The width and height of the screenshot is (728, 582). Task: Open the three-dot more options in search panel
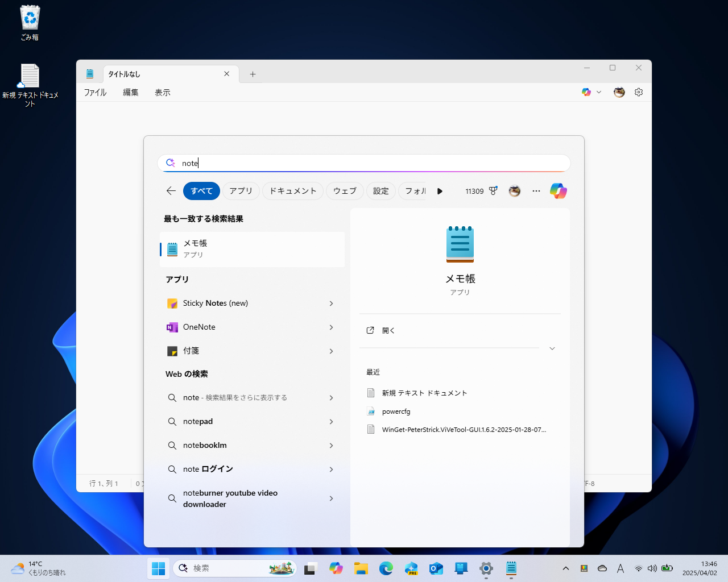pos(536,191)
